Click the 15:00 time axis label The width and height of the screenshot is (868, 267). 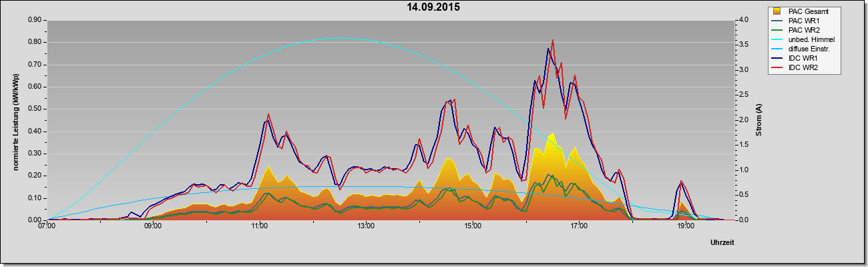(472, 227)
